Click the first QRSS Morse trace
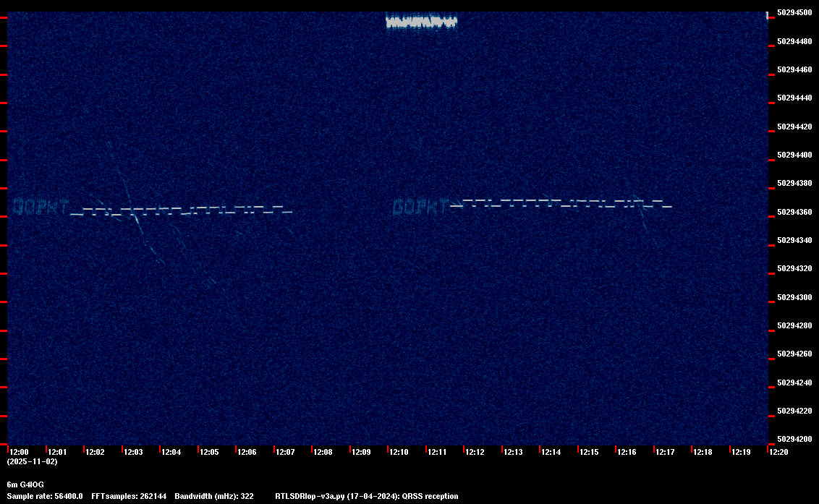This screenshot has width=819, height=504. coord(181,212)
